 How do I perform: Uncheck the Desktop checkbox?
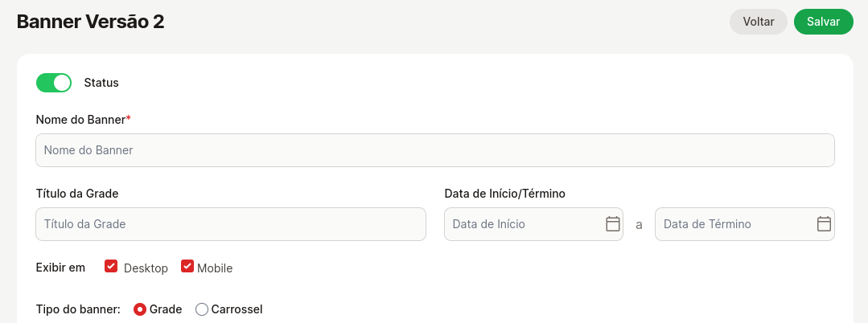[x=112, y=267]
